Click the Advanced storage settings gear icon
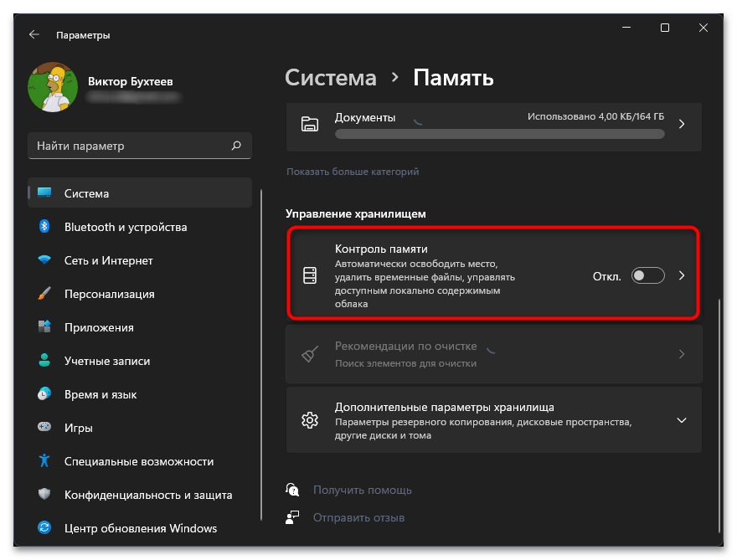Screen dimensions: 737x560 310,420
